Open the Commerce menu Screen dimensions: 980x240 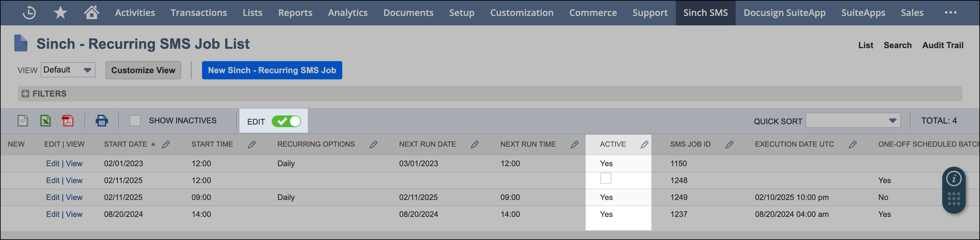[x=593, y=13]
